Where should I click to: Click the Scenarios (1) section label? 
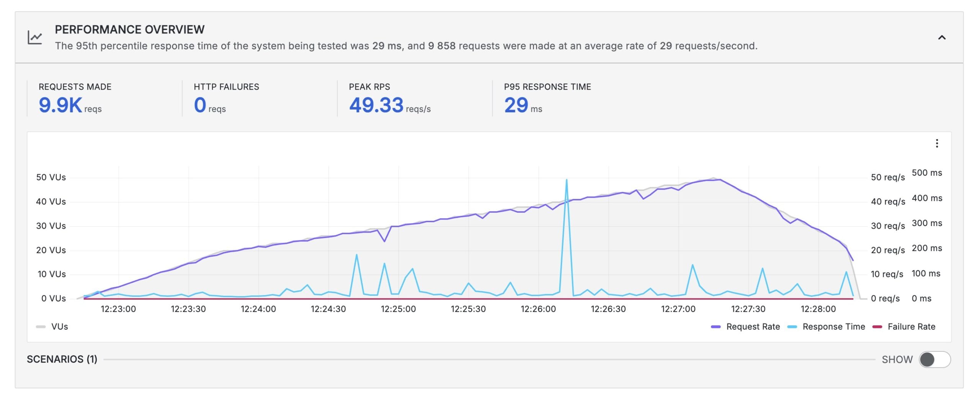(62, 359)
